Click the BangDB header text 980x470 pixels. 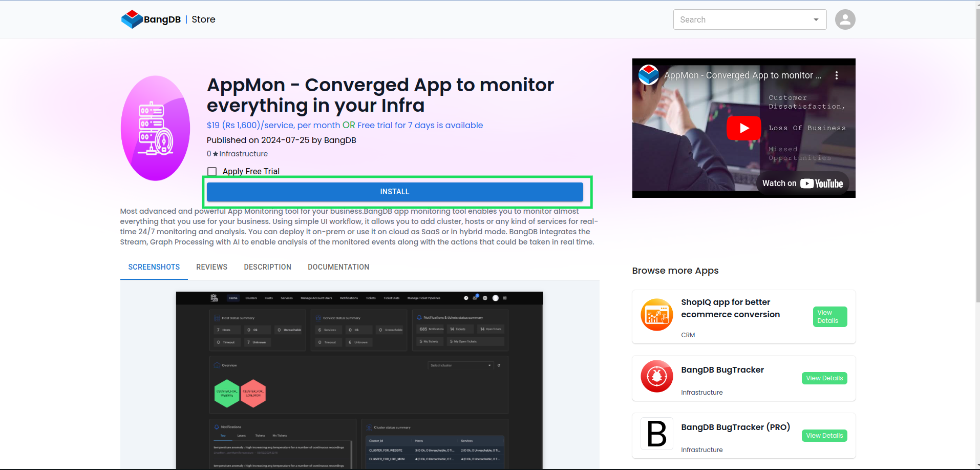coord(162,19)
